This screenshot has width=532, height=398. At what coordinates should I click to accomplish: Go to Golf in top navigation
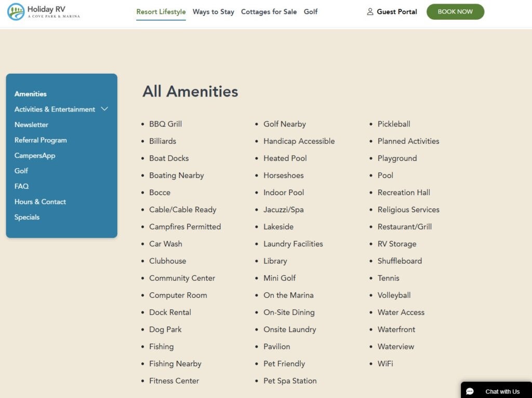coord(311,12)
